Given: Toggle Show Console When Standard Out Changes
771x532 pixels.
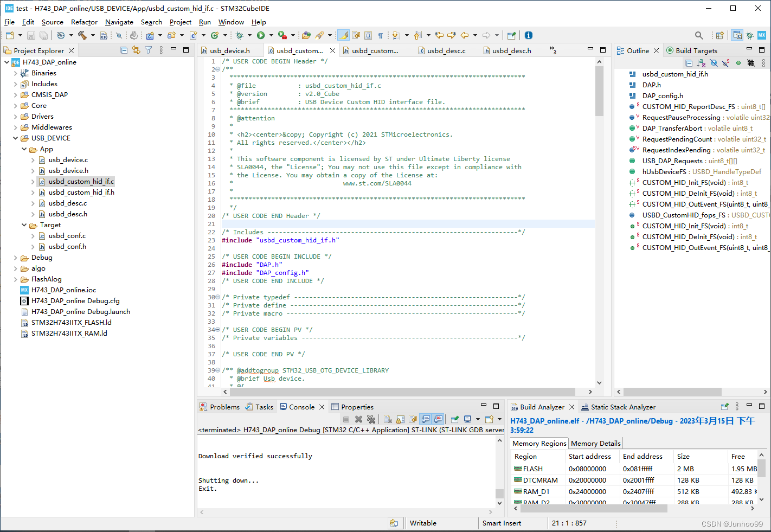Looking at the screenshot, I should point(426,419).
